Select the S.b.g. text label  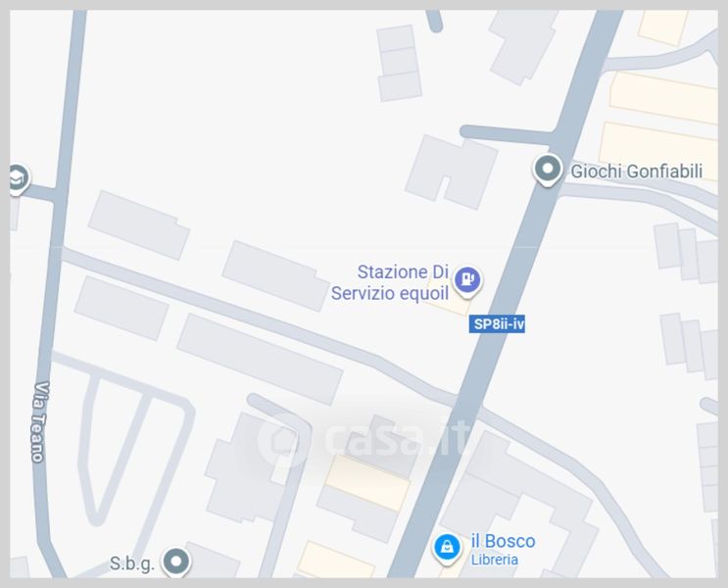[x=132, y=563]
